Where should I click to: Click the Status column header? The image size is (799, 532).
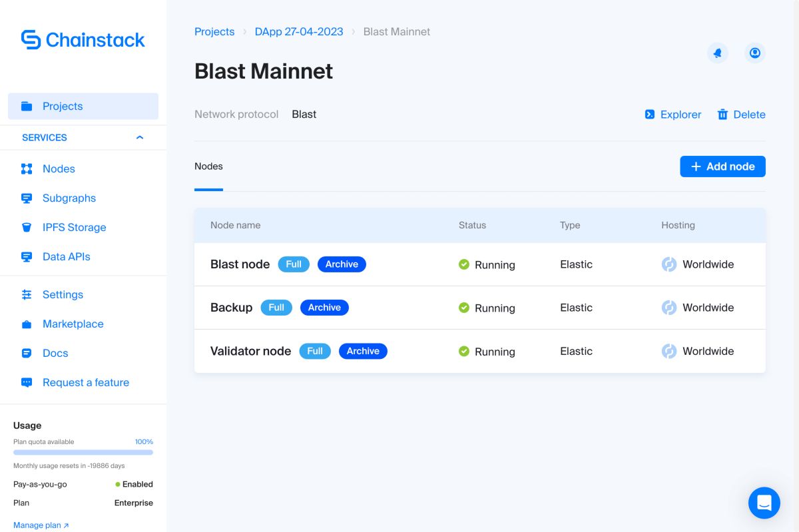click(x=472, y=225)
